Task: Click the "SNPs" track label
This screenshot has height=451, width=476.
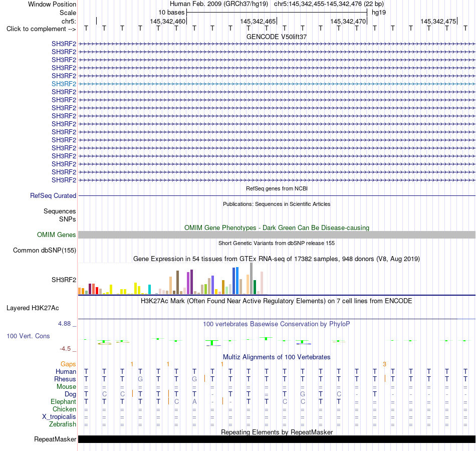Action: [68, 219]
